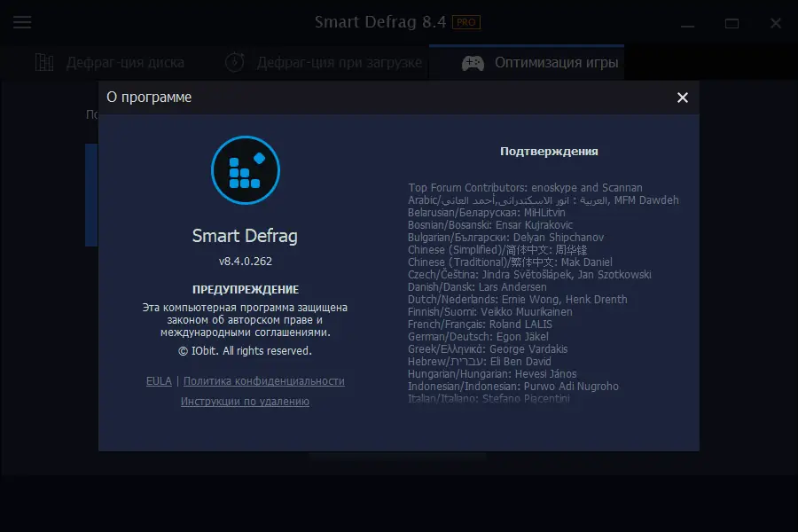Click the Finnish Veikko Muurikainen line
This screenshot has width=798, height=532.
490,311
